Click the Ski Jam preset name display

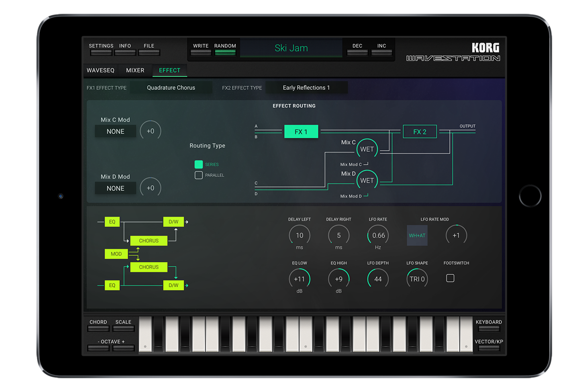(291, 49)
